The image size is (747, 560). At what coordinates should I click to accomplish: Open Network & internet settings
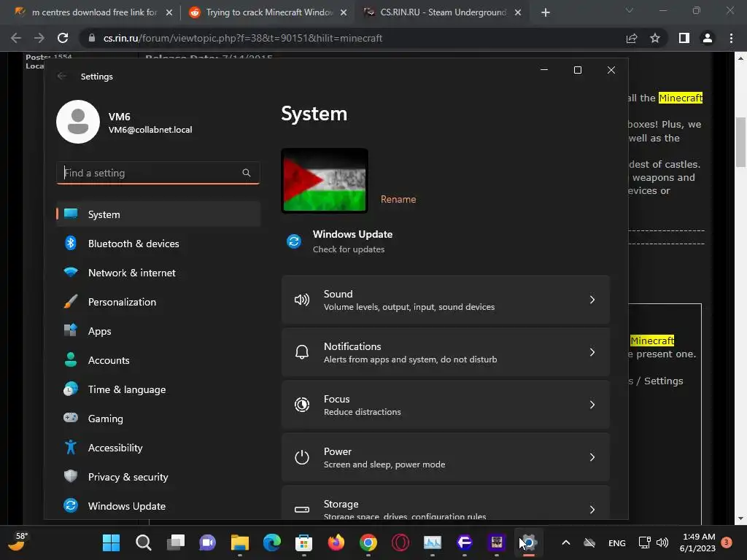click(x=158, y=273)
